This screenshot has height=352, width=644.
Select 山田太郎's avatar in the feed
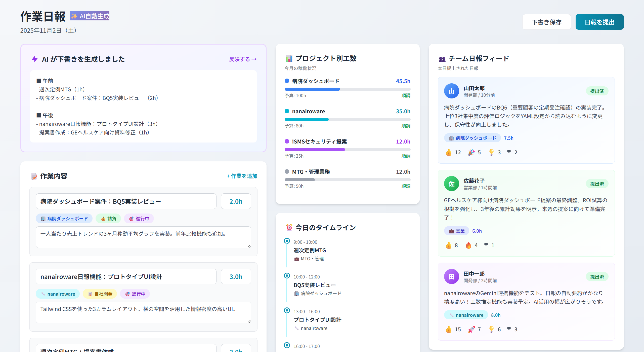(x=451, y=91)
